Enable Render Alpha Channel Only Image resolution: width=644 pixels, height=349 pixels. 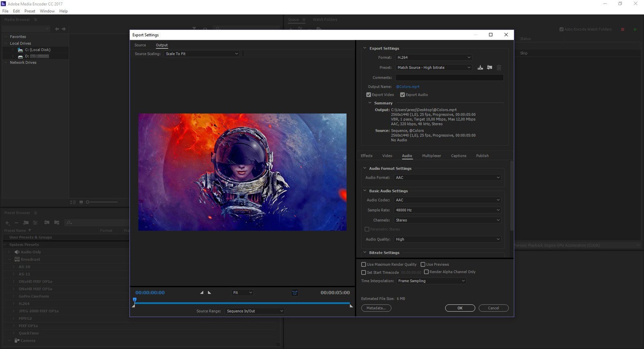pyautogui.click(x=426, y=272)
